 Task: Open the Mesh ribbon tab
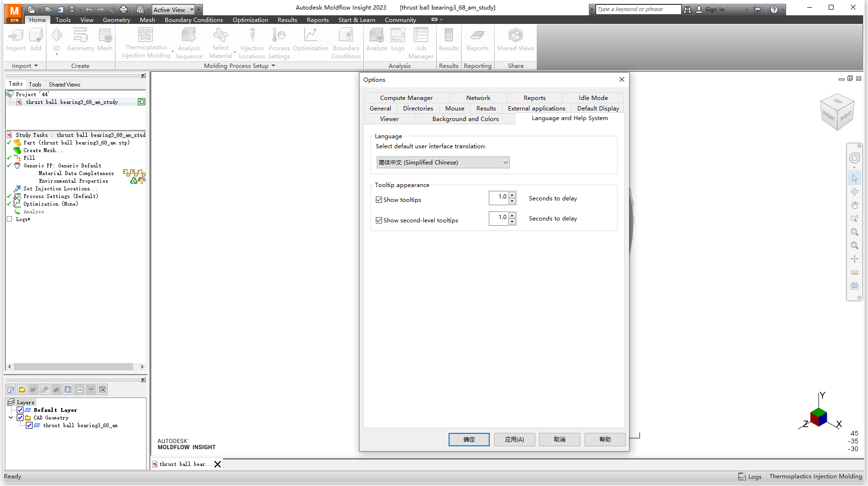tap(147, 20)
